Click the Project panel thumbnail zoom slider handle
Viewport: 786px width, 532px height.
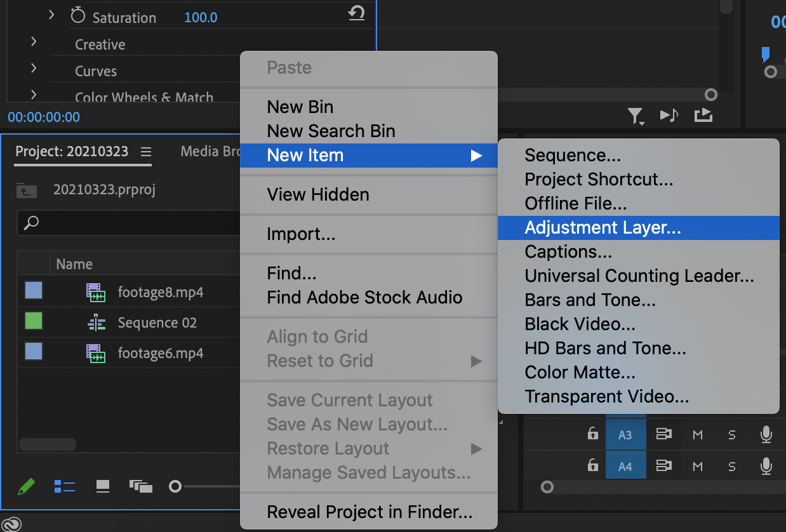(x=175, y=486)
